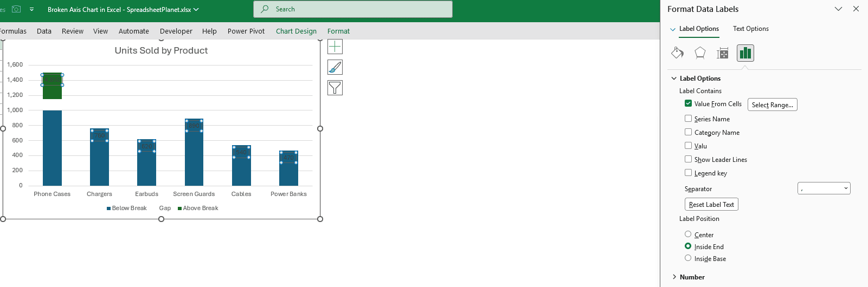868x287 pixels.
Task: Open Size & Properties icon
Action: pyautogui.click(x=723, y=53)
